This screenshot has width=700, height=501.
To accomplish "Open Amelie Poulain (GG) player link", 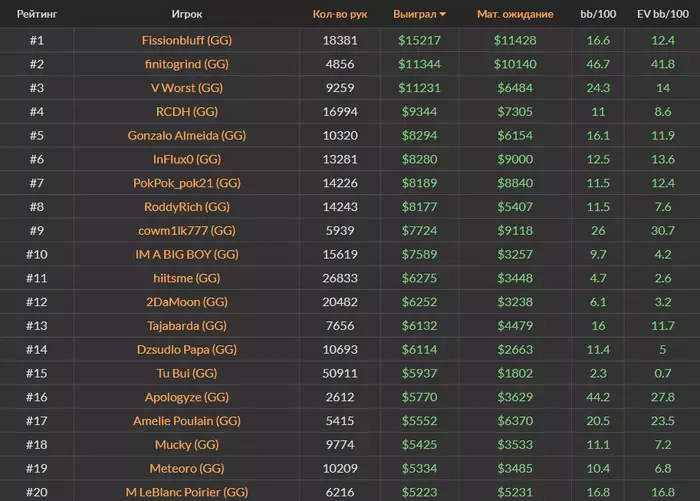I will (186, 422).
